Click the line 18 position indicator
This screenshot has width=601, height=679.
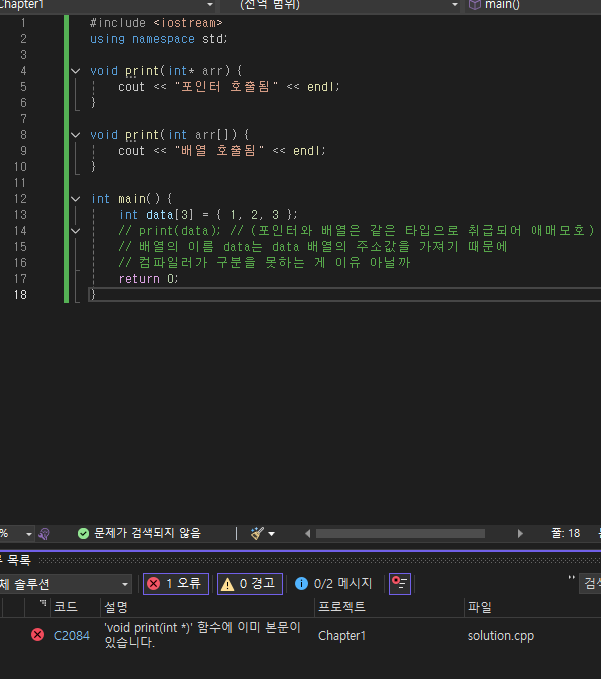565,534
